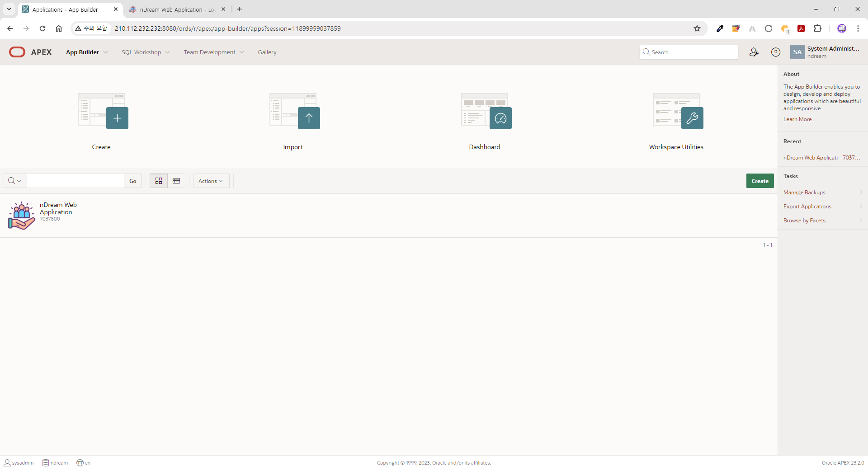The image size is (868, 470).
Task: Click the Oracle APEX 23.2.0 version text
Action: click(x=843, y=463)
